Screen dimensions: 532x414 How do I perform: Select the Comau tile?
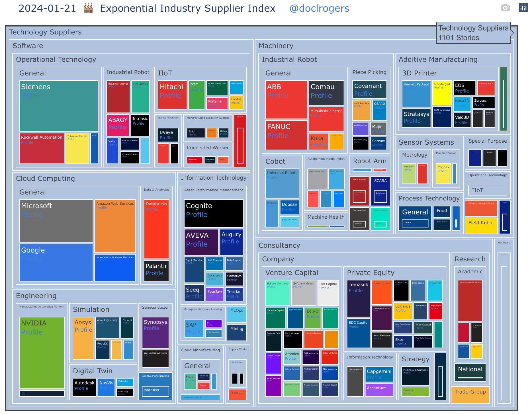pos(326,93)
